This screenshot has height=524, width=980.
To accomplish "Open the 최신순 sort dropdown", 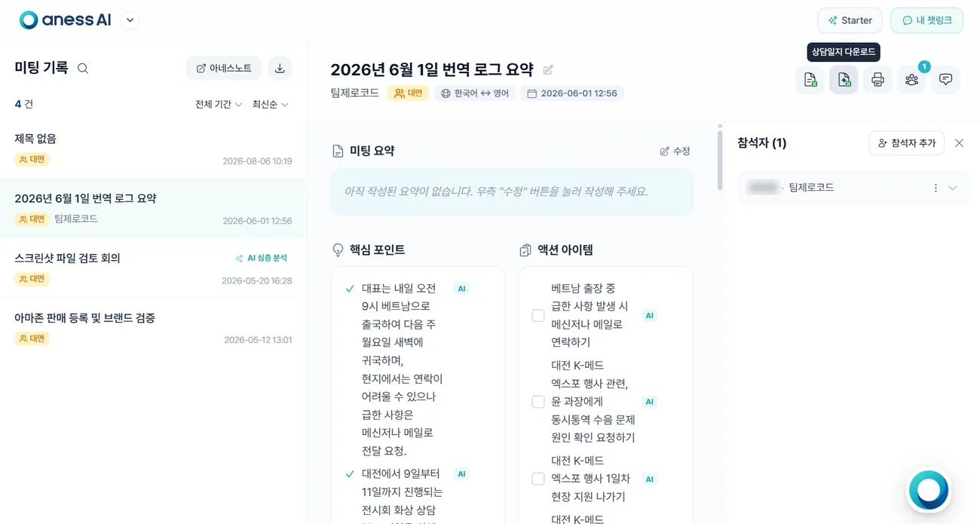I will pyautogui.click(x=271, y=104).
